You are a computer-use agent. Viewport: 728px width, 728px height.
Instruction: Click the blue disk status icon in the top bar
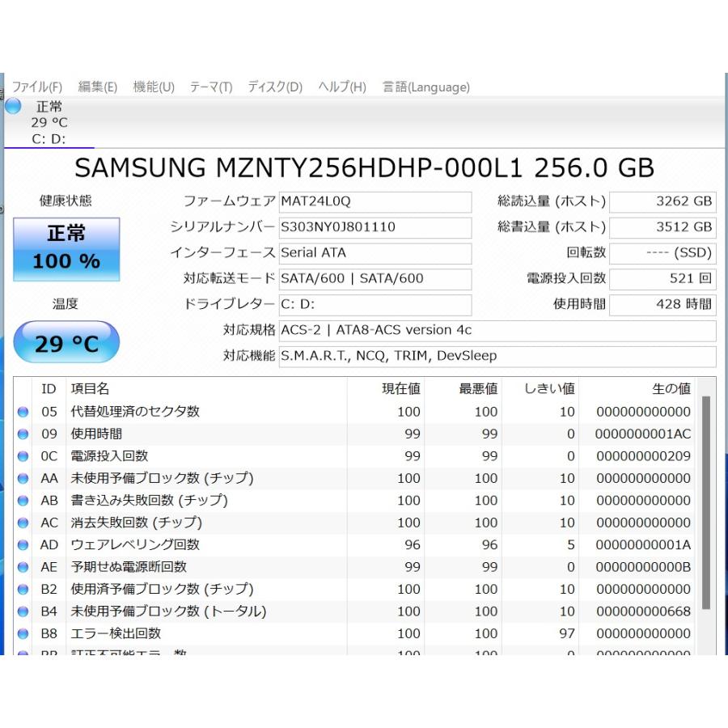pyautogui.click(x=13, y=106)
